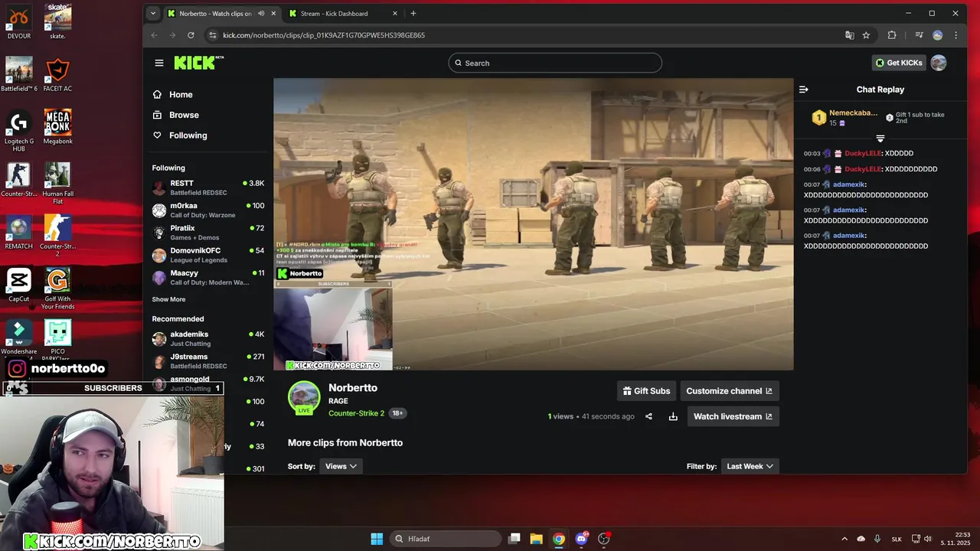This screenshot has width=980, height=551.
Task: Mute the Norbertto tab audio icon
Action: [261, 13]
